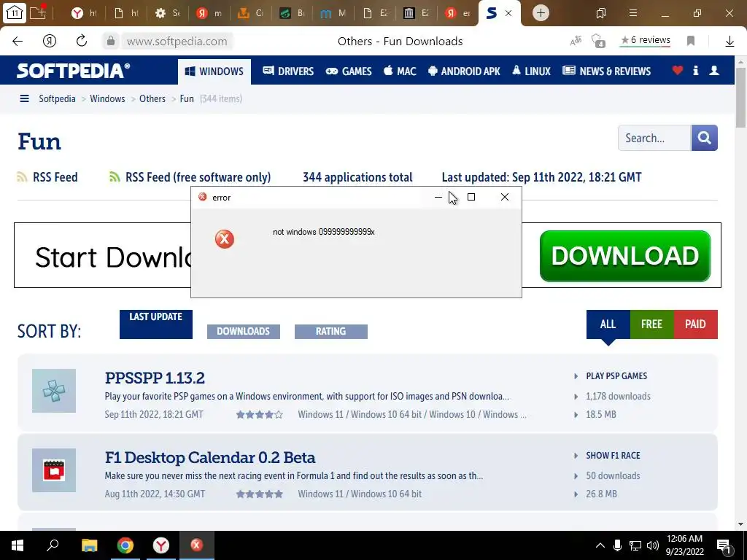Screen dimensions: 747x560
Task: Click the PLAY PSP GAMES tag
Action: tap(616, 376)
